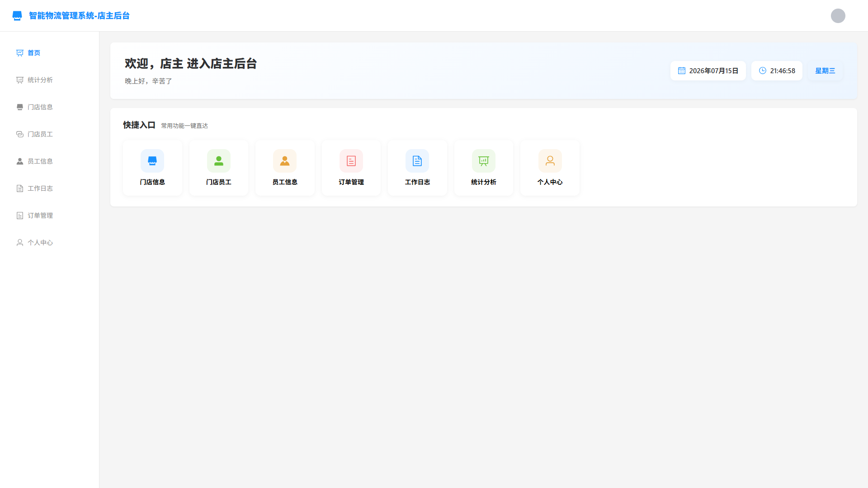The height and width of the screenshot is (488, 868).
Task: Click the 欢迎，店主 进入店主后台 heading
Action: tap(191, 64)
